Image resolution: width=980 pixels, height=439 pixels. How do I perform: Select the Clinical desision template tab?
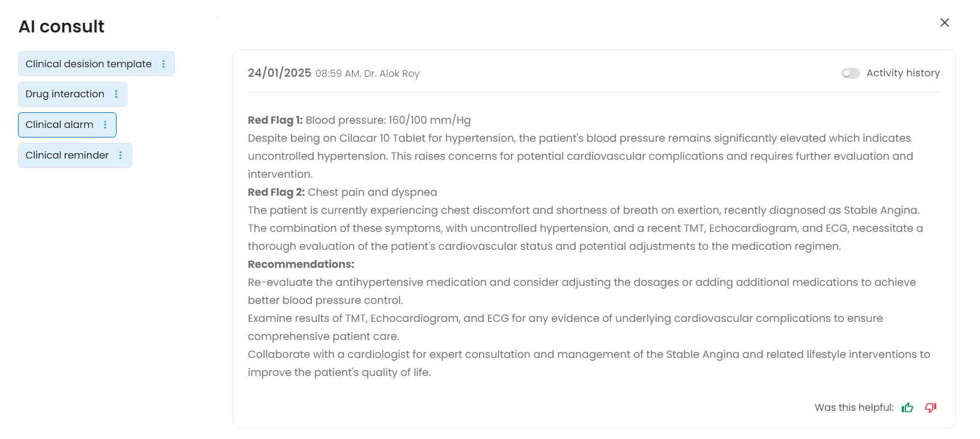coord(88,64)
